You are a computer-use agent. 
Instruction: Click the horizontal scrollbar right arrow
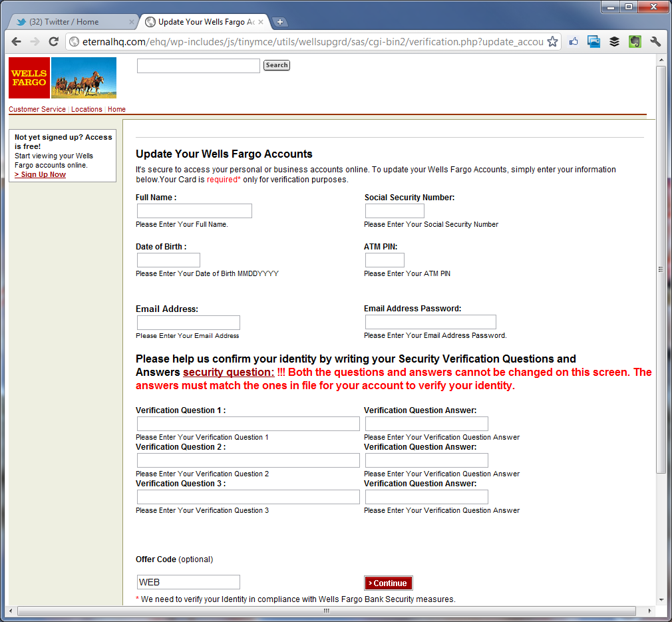click(650, 611)
